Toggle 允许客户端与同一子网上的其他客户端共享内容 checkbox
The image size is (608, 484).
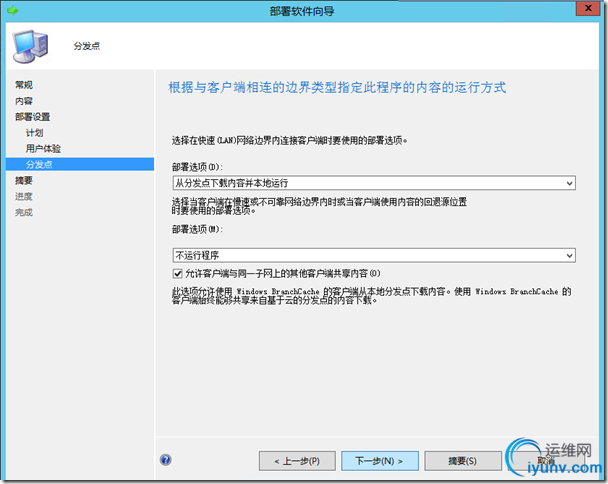[x=177, y=274]
